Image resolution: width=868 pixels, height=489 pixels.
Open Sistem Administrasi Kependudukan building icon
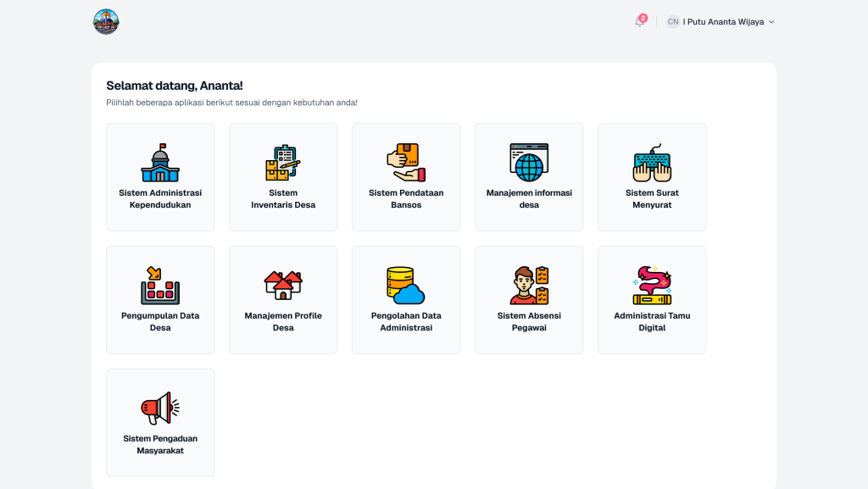click(x=160, y=163)
